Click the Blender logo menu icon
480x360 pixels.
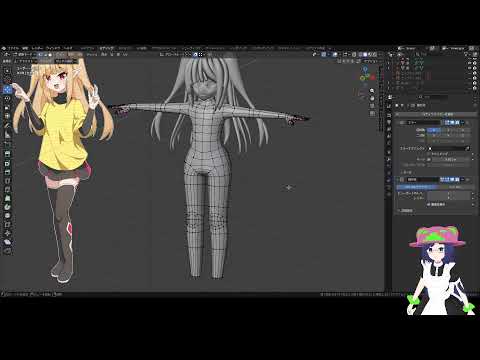(x=3, y=48)
